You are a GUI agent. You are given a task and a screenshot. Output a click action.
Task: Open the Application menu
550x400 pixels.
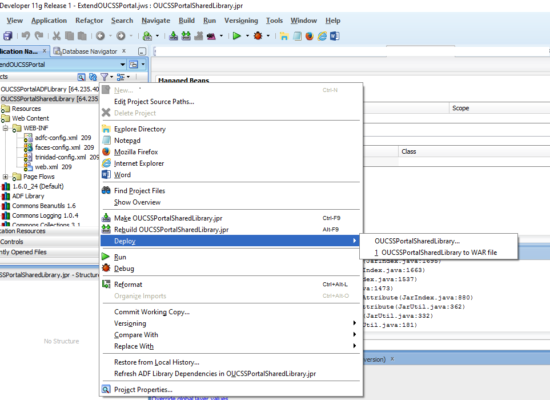tap(49, 20)
